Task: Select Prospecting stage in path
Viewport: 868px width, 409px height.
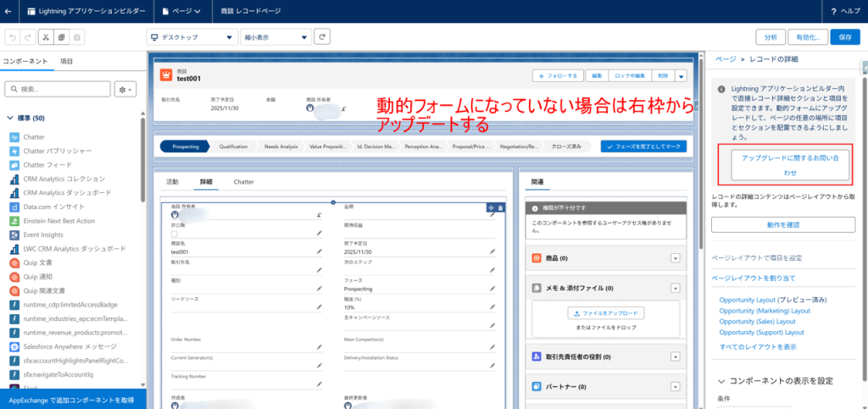Action: 185,146
